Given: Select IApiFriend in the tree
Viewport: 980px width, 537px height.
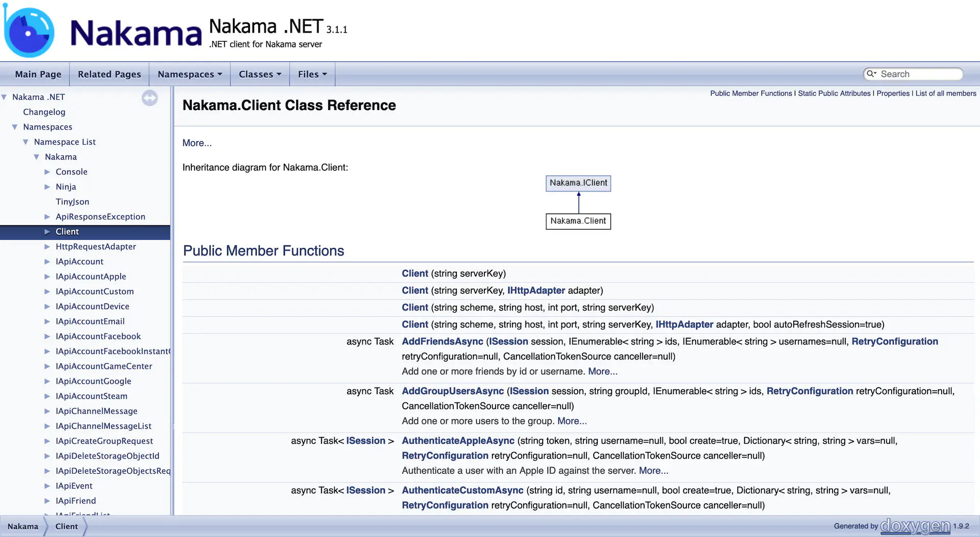Looking at the screenshot, I should (76, 501).
